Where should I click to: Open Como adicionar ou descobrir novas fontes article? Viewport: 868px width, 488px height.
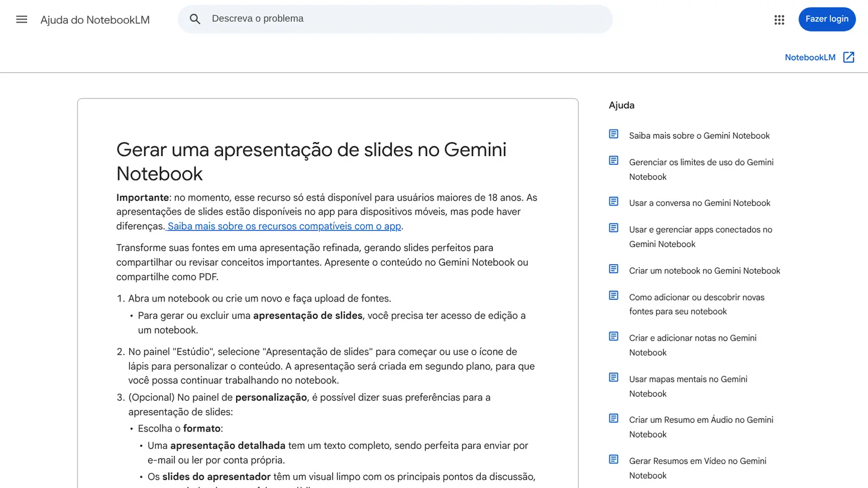coord(697,304)
